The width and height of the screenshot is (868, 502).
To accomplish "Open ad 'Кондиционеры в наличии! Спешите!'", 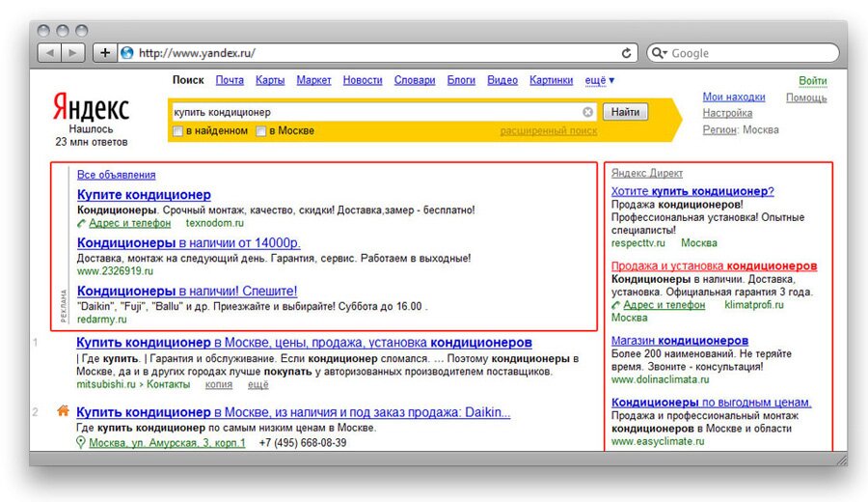I will tap(187, 291).
